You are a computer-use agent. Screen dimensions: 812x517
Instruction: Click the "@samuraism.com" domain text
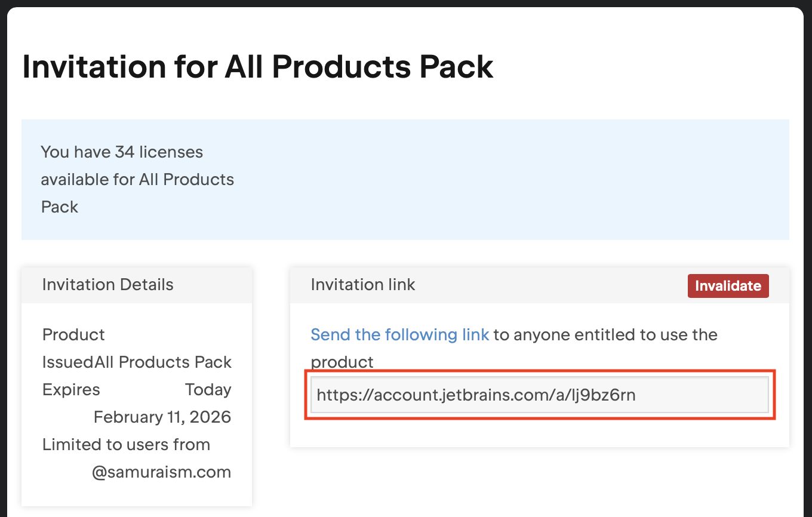161,472
